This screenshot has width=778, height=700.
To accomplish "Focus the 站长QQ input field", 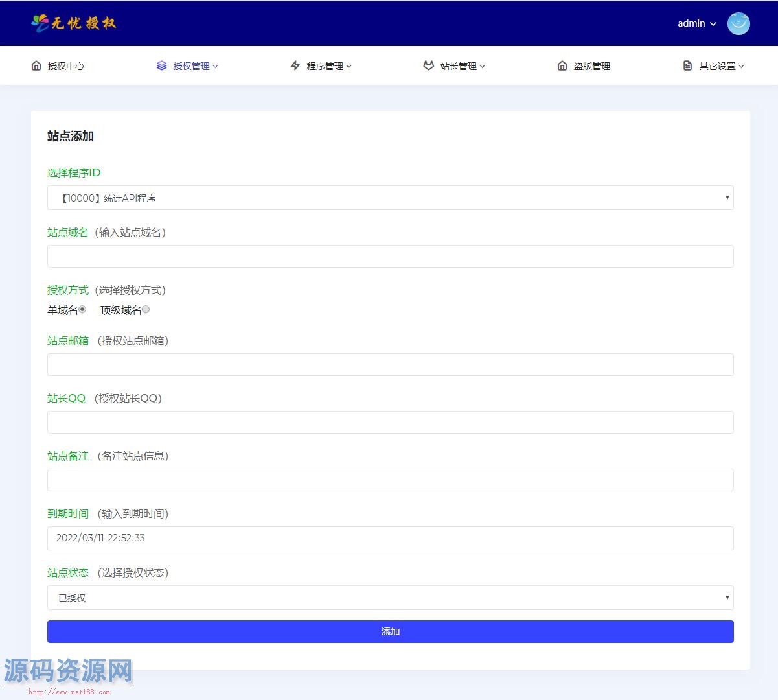I will pos(390,423).
